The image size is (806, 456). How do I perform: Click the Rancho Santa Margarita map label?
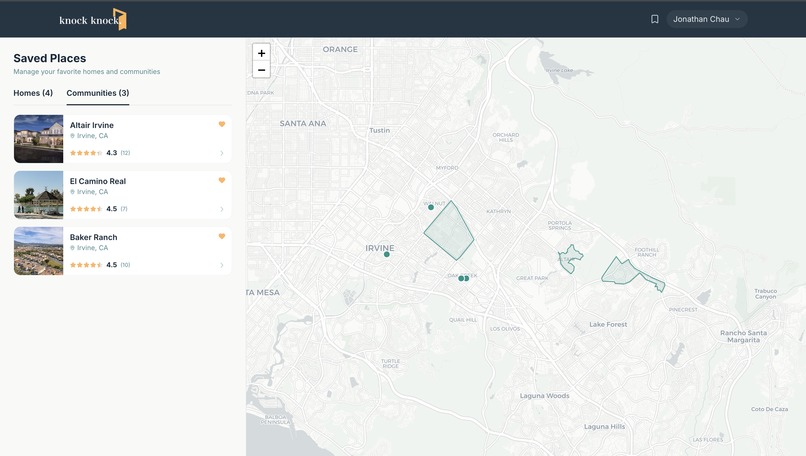coord(743,336)
